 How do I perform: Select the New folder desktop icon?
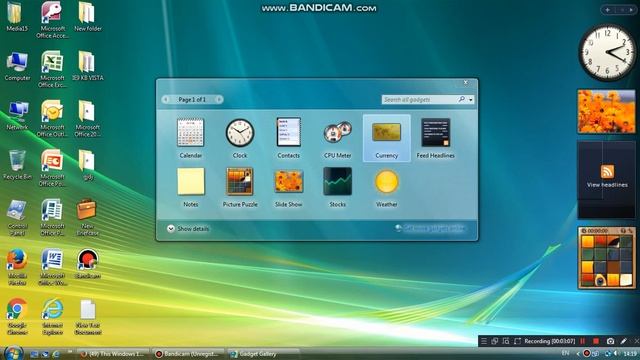(x=87, y=17)
